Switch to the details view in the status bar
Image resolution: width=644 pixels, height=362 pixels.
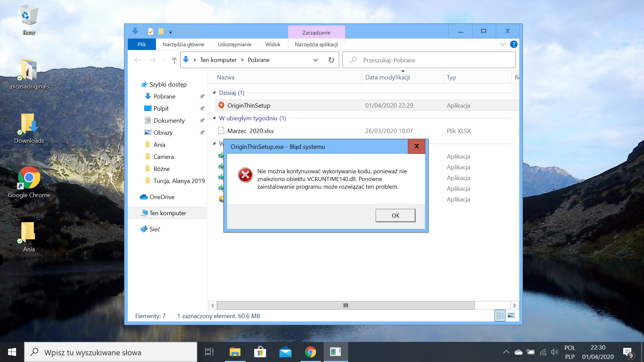500,316
